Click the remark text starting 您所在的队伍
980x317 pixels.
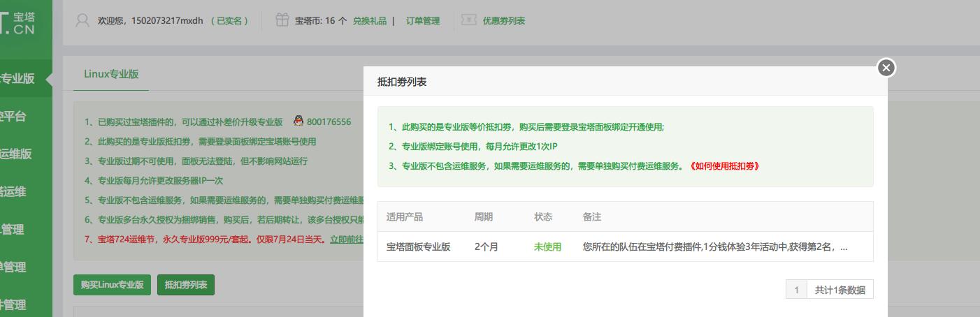point(715,247)
